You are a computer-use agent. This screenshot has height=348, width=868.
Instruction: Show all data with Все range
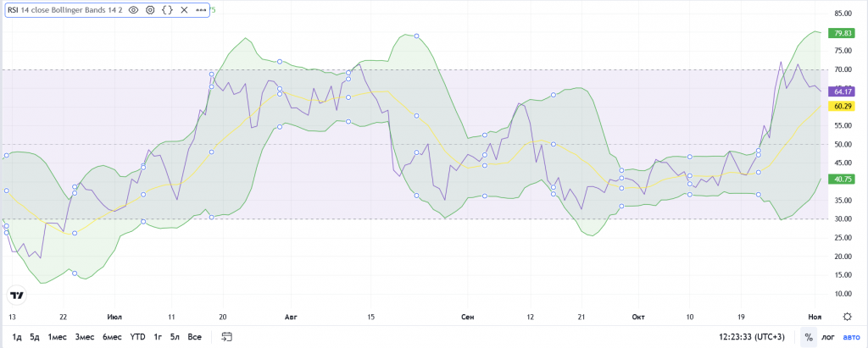click(x=194, y=337)
